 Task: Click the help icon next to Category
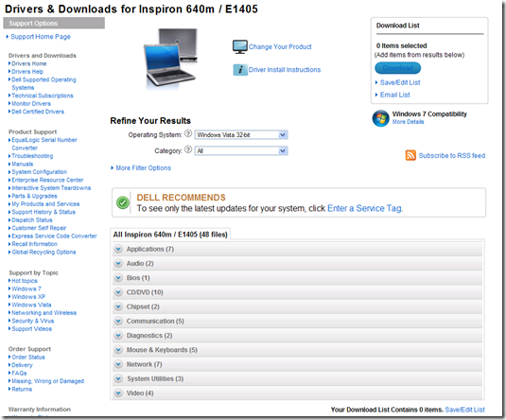click(188, 149)
